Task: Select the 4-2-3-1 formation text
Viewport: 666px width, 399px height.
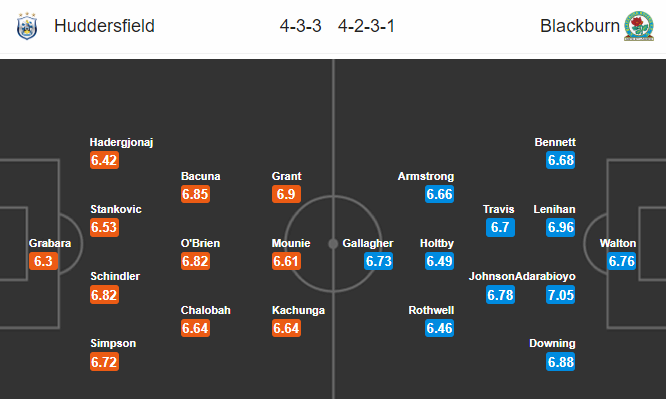Action: coord(366,26)
